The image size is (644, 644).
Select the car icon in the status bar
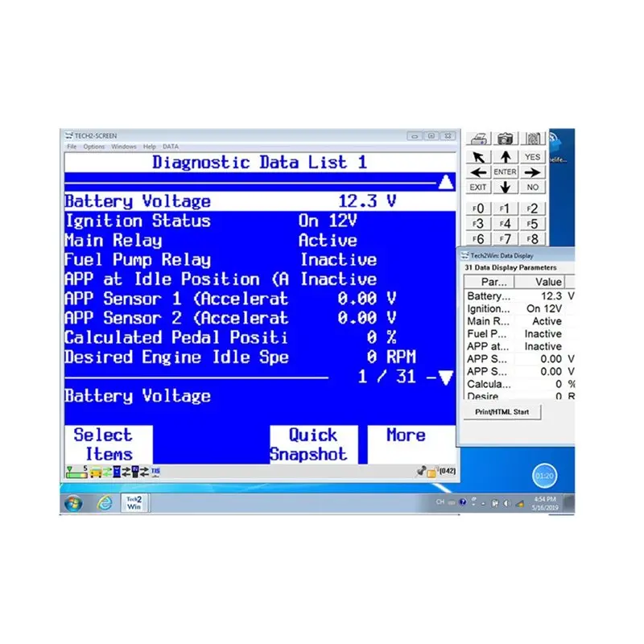(96, 472)
